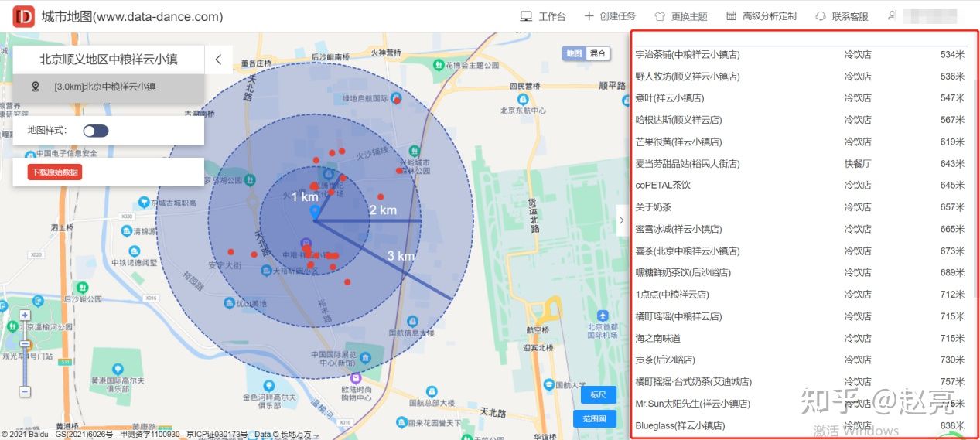Switch map to 混合 hybrid view
This screenshot has width=980, height=440.
[x=598, y=53]
